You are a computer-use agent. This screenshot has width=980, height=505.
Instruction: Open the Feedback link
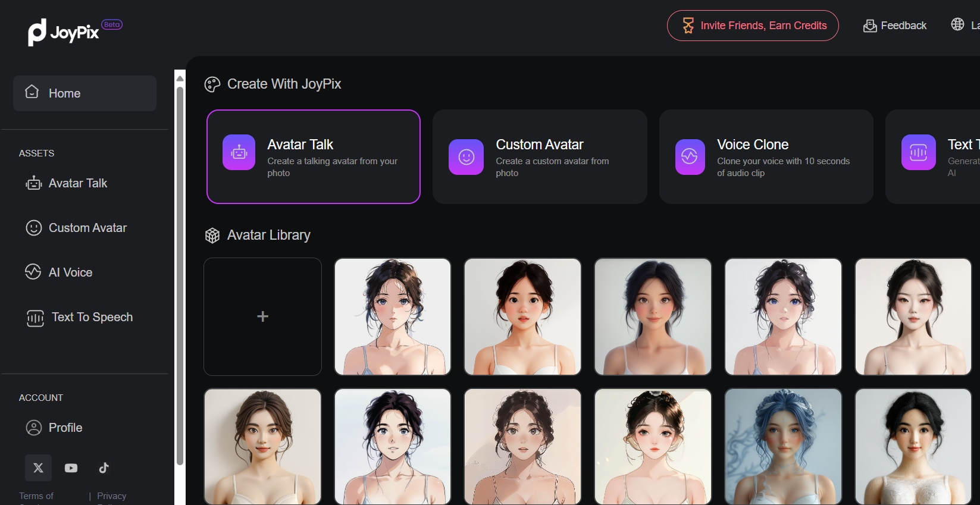895,26
